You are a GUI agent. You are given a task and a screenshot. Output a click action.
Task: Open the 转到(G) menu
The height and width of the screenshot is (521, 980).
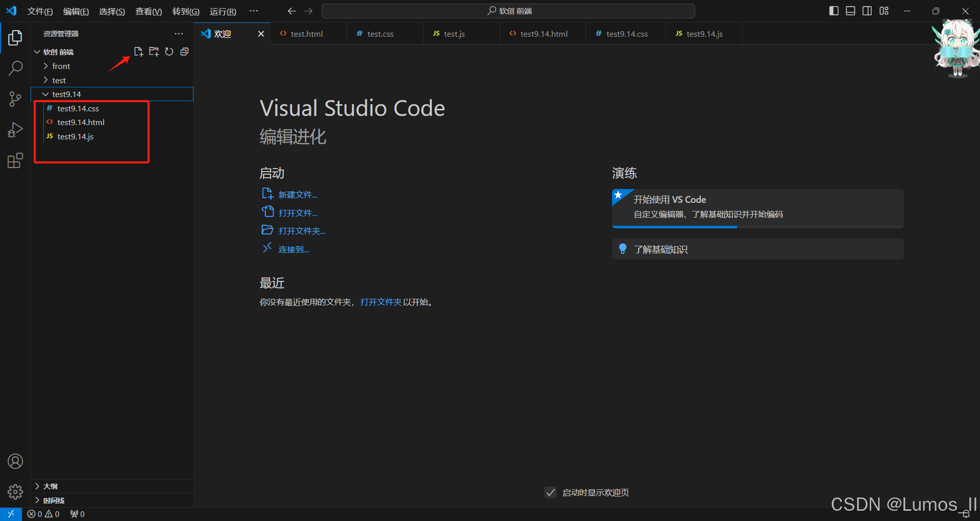pos(186,11)
